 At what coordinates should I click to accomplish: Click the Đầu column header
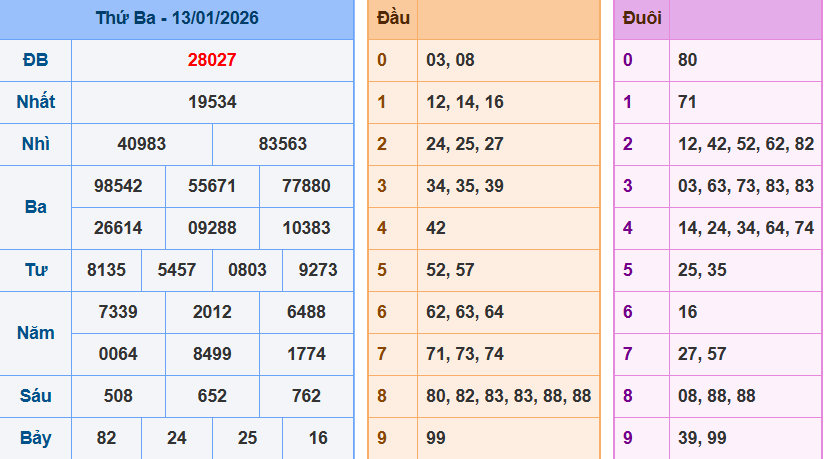coord(392,19)
